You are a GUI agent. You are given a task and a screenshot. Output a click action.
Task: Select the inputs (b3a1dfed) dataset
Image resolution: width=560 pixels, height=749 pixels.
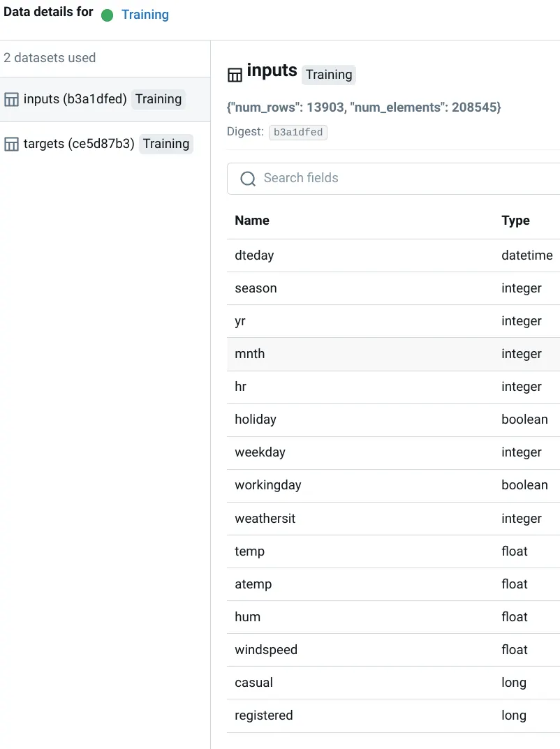[x=105, y=99]
